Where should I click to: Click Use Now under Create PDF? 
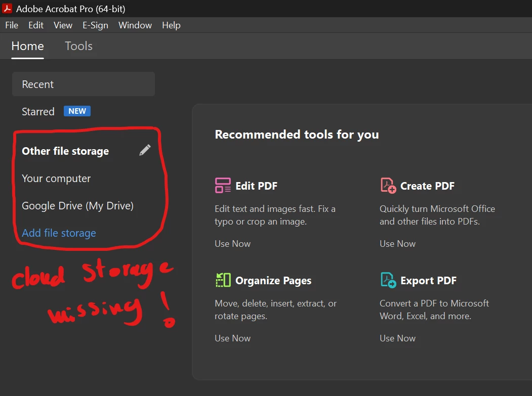tap(398, 244)
